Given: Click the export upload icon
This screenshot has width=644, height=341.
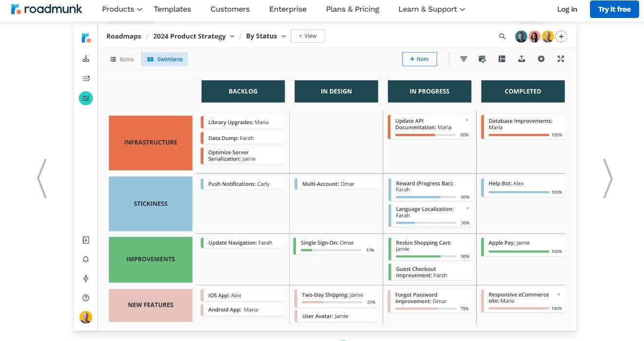Looking at the screenshot, I should pos(521,59).
